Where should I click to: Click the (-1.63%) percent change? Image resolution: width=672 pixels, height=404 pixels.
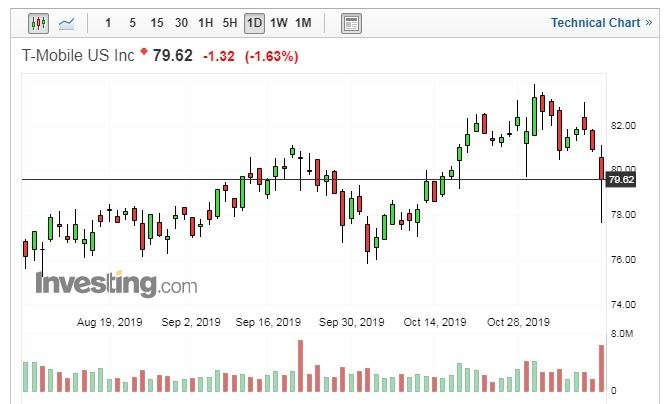pos(272,56)
